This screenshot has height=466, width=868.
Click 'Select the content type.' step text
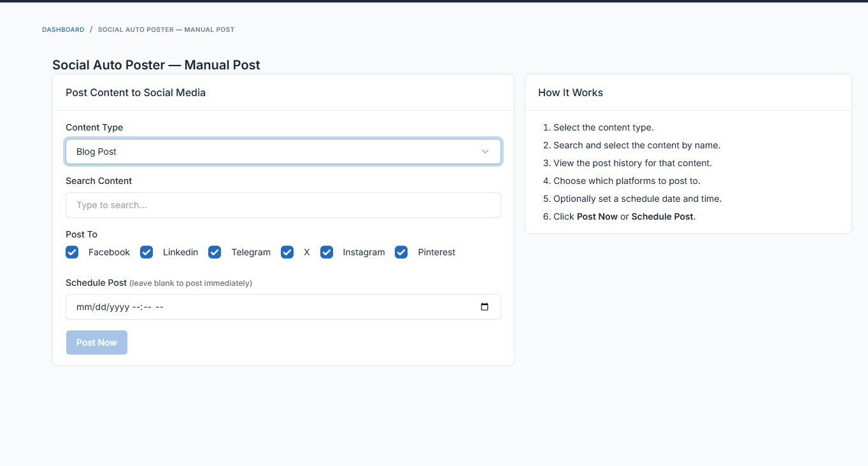[x=604, y=127]
